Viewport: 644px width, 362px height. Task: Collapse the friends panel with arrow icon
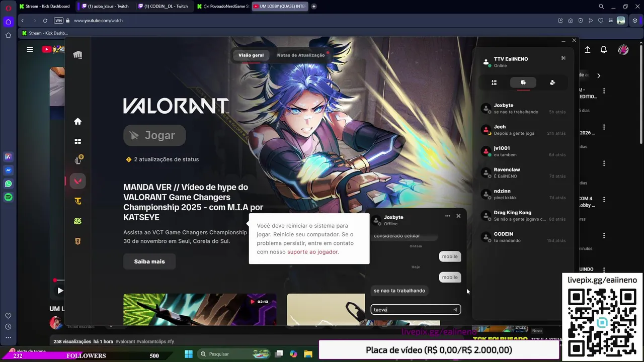tap(563, 58)
